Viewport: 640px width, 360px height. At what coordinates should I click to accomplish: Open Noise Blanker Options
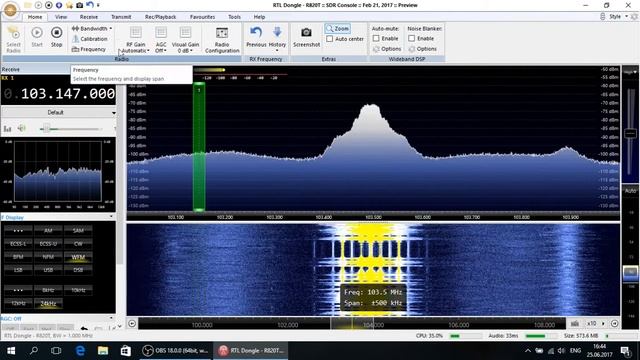coord(423,49)
